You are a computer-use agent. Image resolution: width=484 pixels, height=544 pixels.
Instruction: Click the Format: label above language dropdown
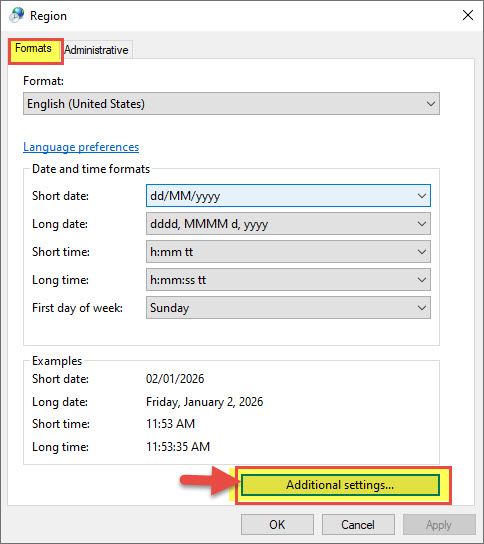43,81
